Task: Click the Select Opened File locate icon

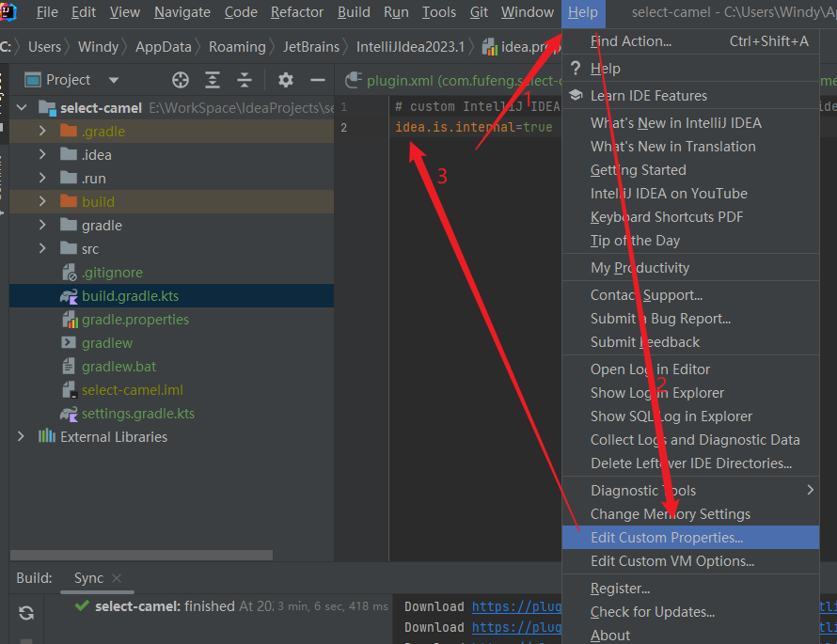Action: click(x=181, y=80)
